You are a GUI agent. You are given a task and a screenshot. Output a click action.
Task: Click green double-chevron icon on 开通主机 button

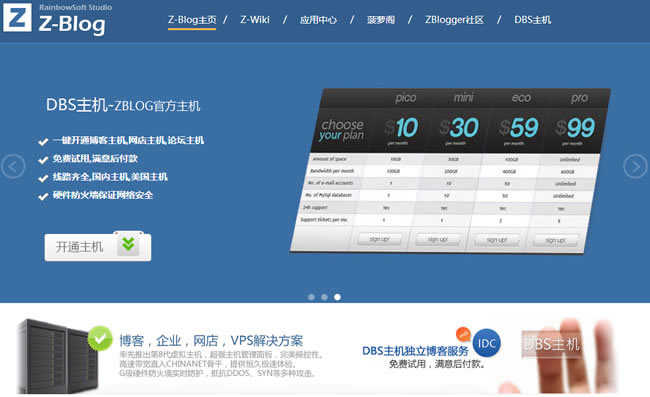pyautogui.click(x=128, y=244)
